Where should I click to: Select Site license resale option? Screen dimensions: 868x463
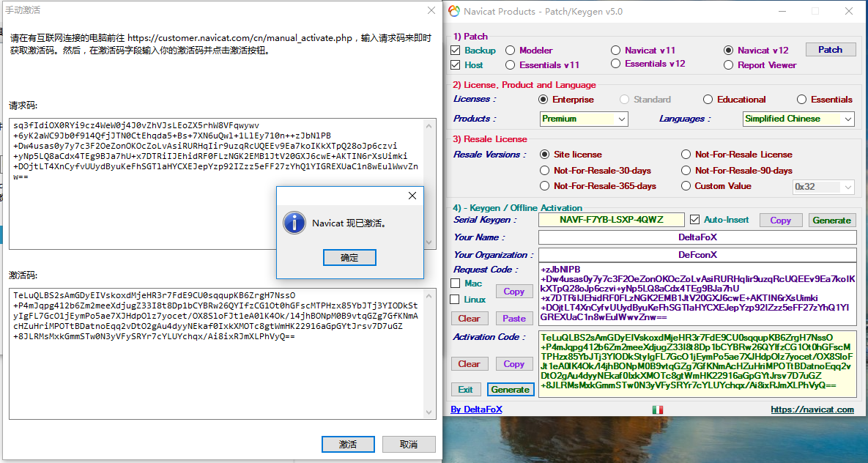click(x=545, y=155)
